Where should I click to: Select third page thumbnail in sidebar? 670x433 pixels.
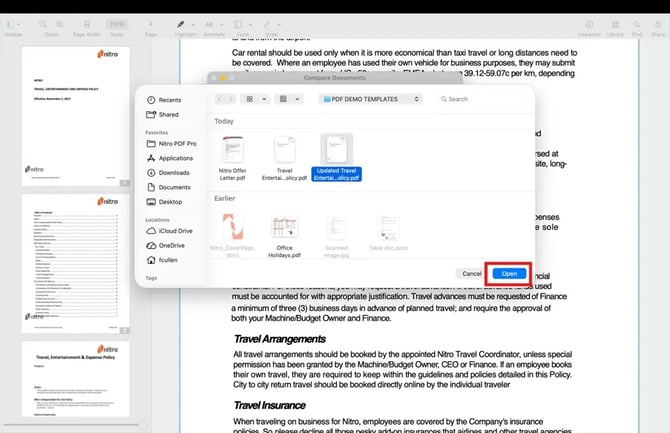(x=76, y=379)
